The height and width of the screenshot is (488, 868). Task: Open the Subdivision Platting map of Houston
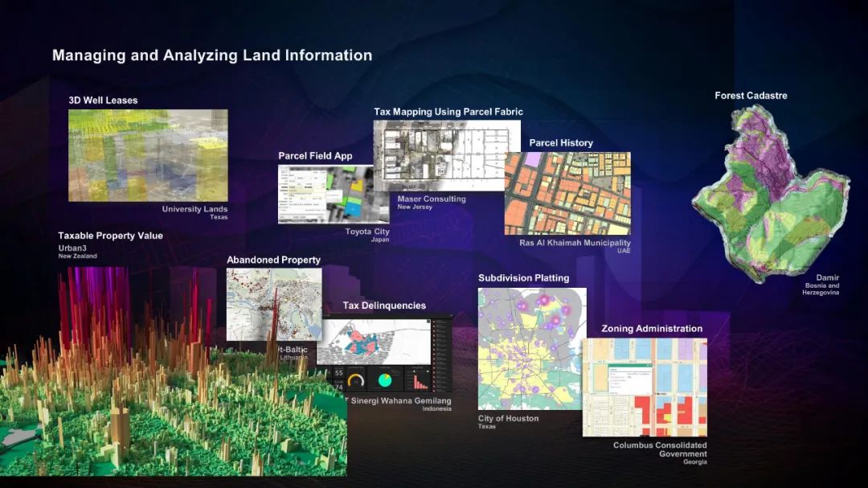pyautogui.click(x=532, y=349)
